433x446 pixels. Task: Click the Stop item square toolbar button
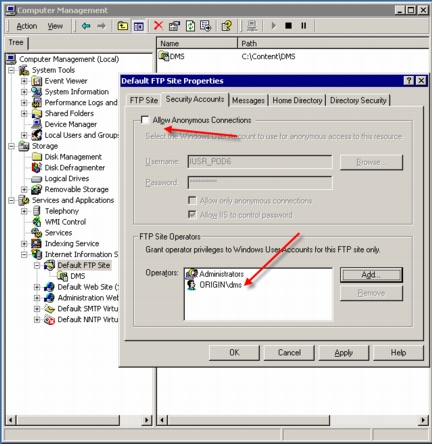click(x=288, y=26)
